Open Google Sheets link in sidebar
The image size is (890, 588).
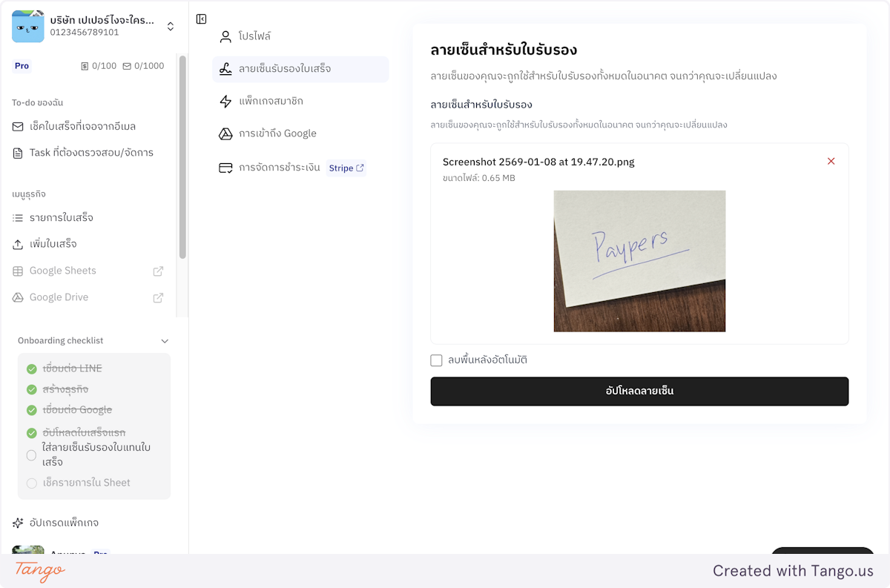coord(63,271)
